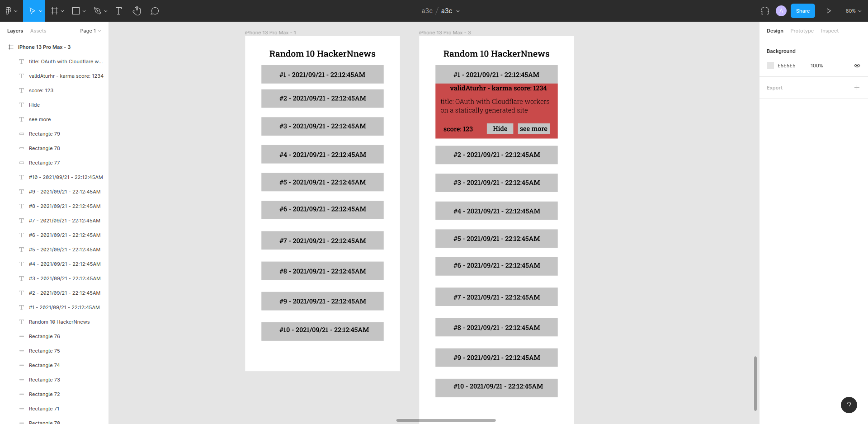Viewport: 868px width, 424px height.
Task: Click rectangle icon beside Rectangle 73 layer
Action: [21, 380]
